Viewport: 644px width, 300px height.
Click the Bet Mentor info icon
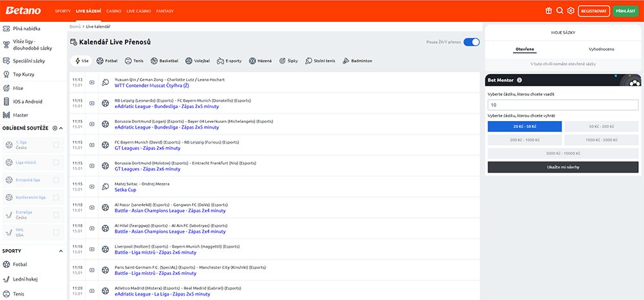[520, 80]
